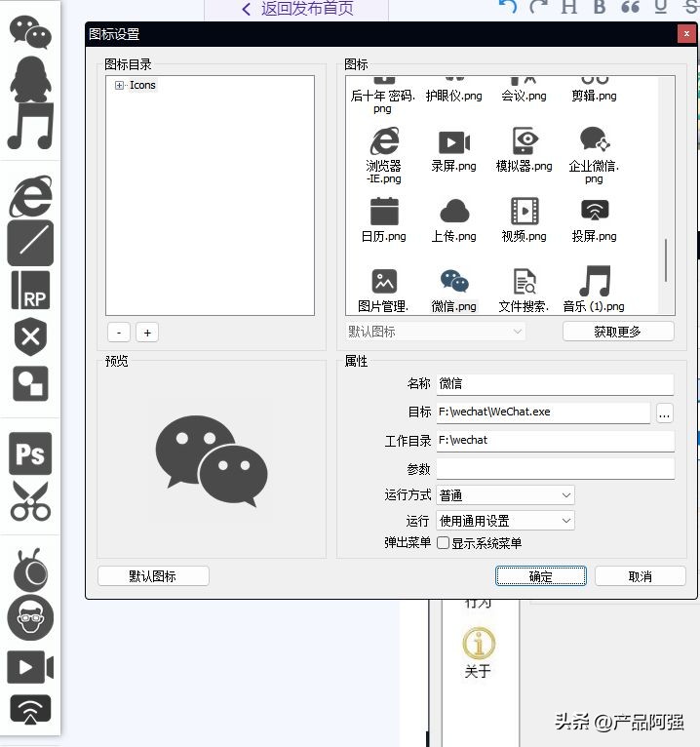700x747 pixels.
Task: Confirm with the 确定 button
Action: click(x=541, y=576)
